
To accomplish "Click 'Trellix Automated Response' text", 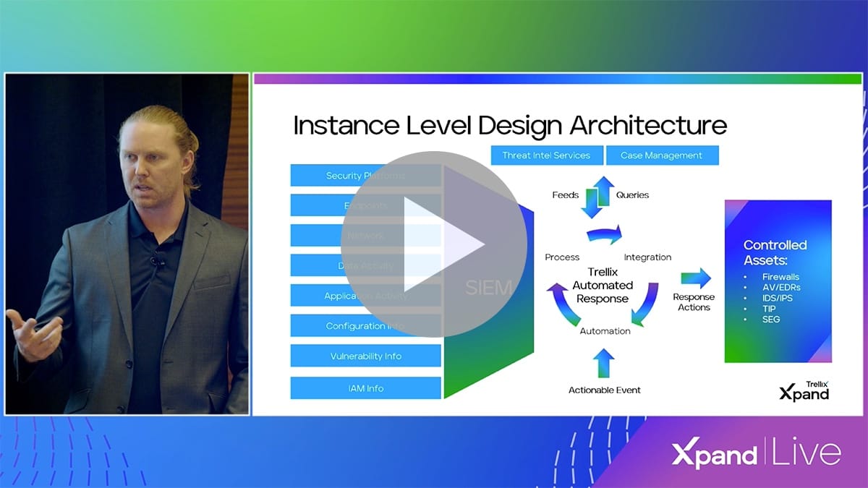I will click(602, 285).
